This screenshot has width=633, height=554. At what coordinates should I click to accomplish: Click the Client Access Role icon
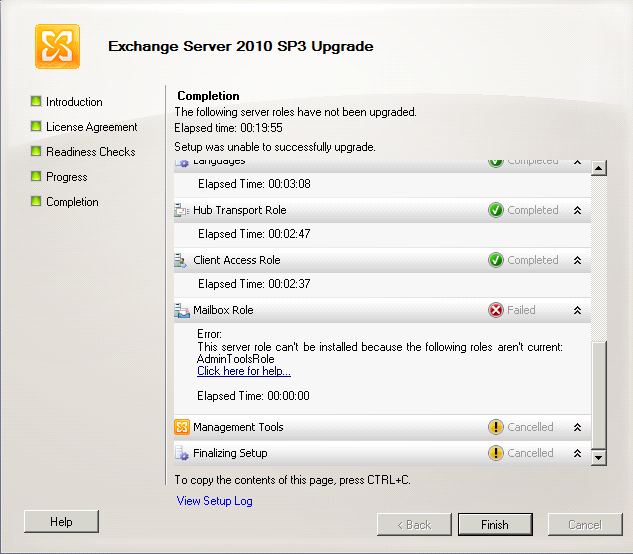pyautogui.click(x=180, y=260)
